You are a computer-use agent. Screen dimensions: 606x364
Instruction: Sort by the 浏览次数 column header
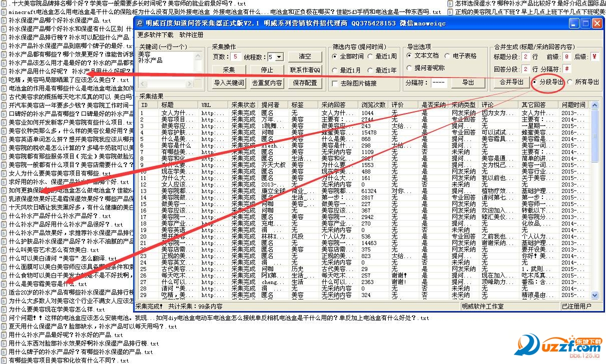(374, 105)
